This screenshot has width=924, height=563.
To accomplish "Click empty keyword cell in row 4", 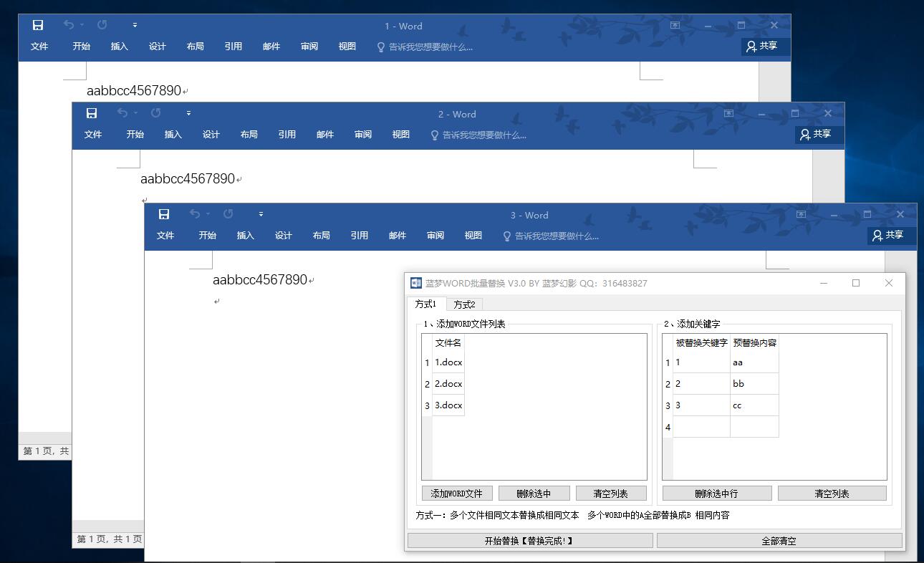I will click(701, 427).
